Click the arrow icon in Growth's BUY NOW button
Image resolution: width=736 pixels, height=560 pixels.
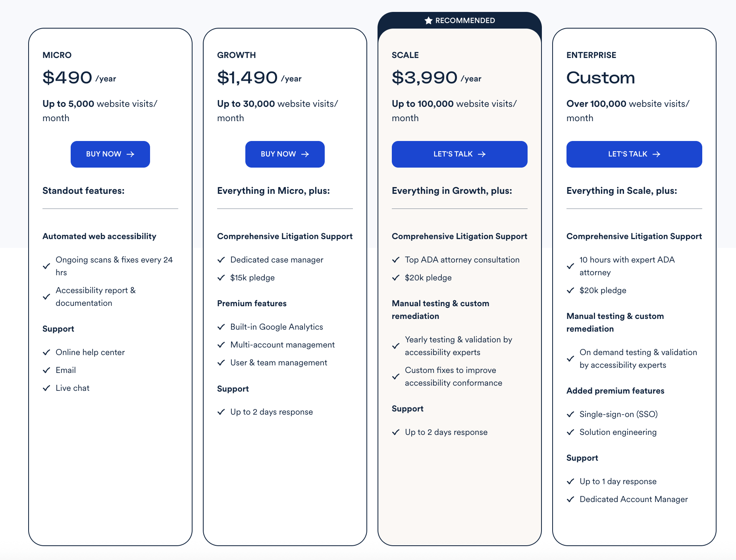point(305,154)
